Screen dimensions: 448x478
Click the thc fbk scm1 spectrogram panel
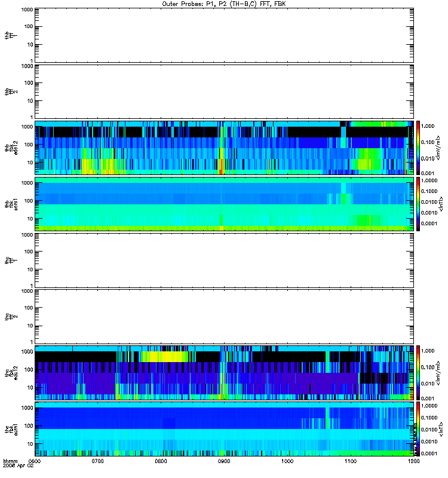pos(225,429)
